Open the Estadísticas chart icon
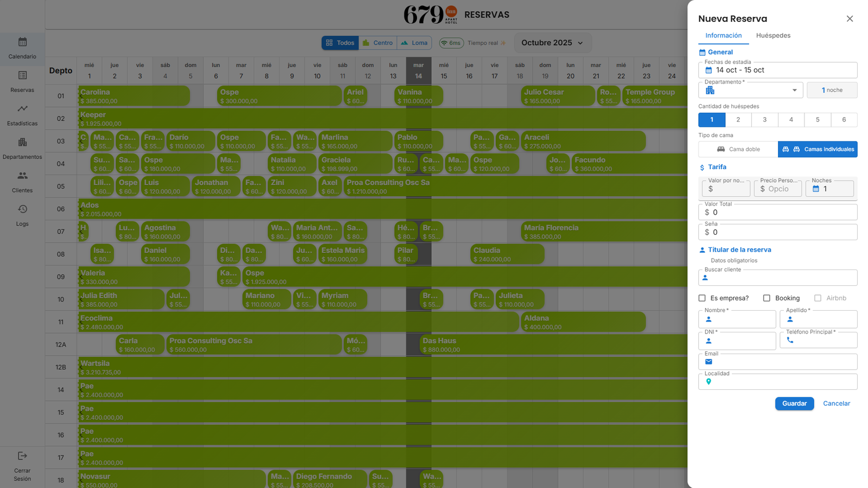The width and height of the screenshot is (868, 488). pos(22,109)
